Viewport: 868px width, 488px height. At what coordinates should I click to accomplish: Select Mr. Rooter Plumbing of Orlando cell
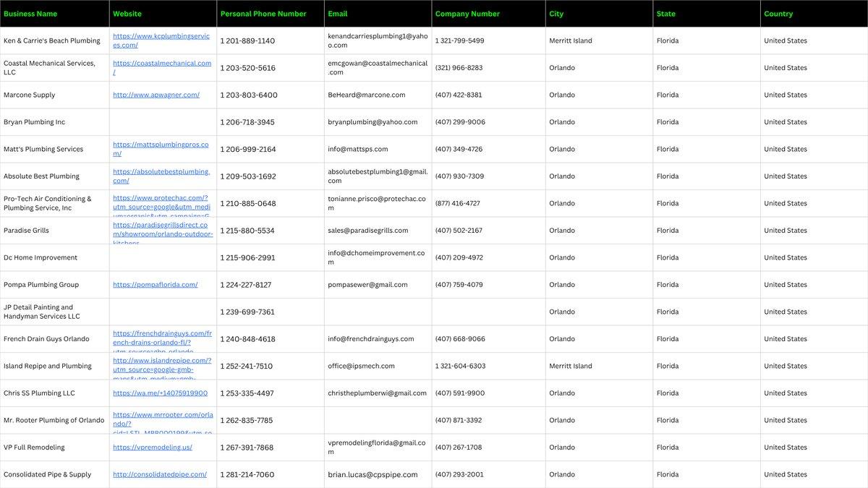(54, 420)
